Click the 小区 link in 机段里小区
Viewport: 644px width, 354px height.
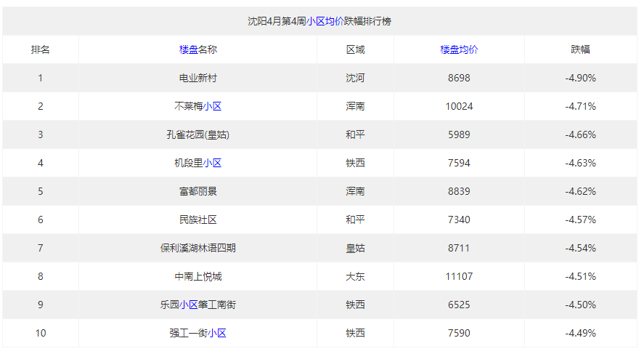pos(212,163)
